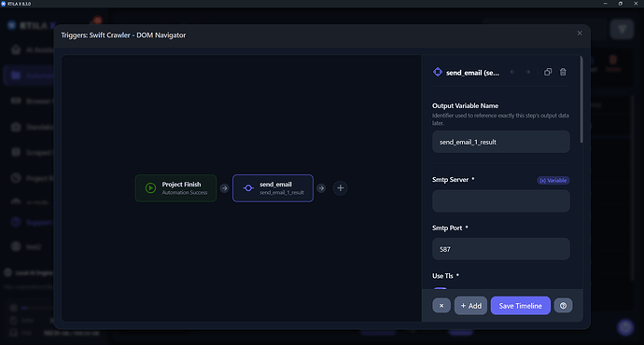Dismiss the panel with the X button
Image resolution: width=644 pixels, height=345 pixels.
point(441,306)
